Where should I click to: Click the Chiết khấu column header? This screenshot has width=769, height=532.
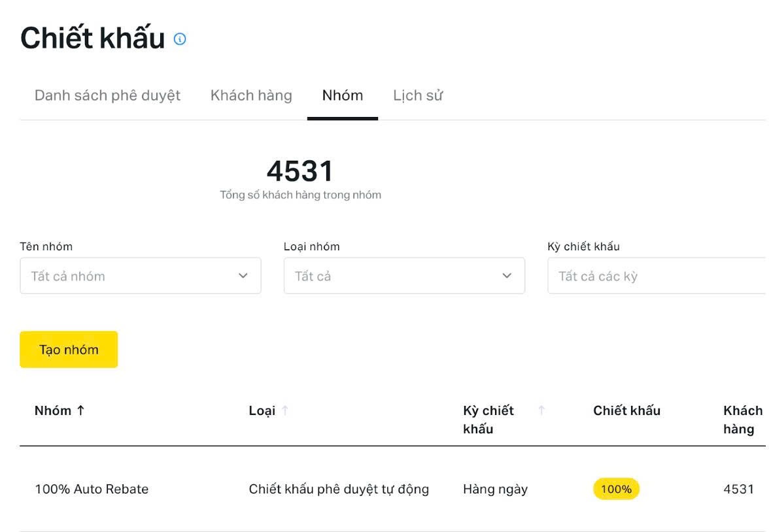click(626, 410)
